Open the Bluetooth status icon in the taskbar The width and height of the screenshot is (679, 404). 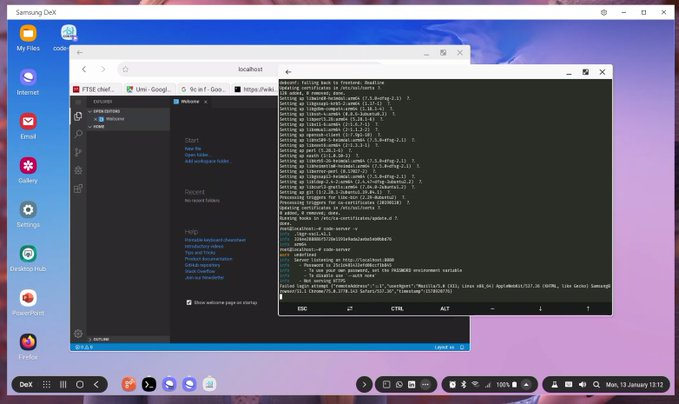[463, 385]
